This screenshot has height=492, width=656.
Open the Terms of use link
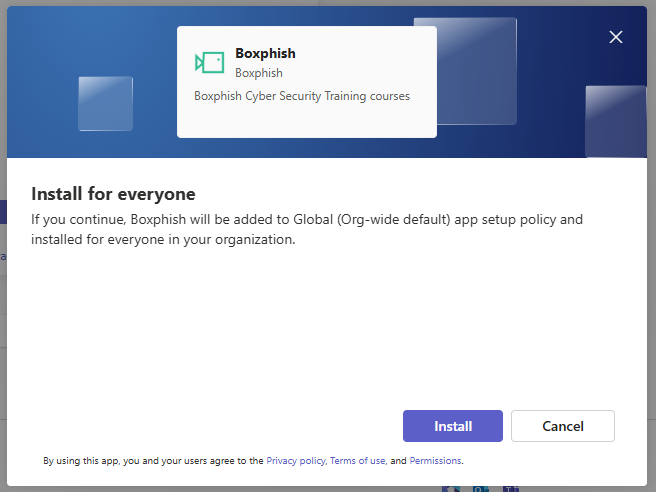point(357,461)
